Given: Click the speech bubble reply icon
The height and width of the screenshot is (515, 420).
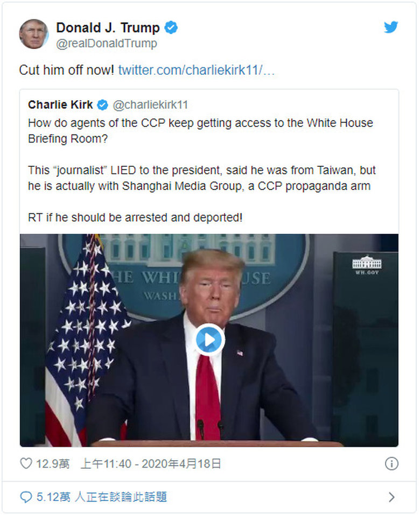Looking at the screenshot, I should [26, 497].
